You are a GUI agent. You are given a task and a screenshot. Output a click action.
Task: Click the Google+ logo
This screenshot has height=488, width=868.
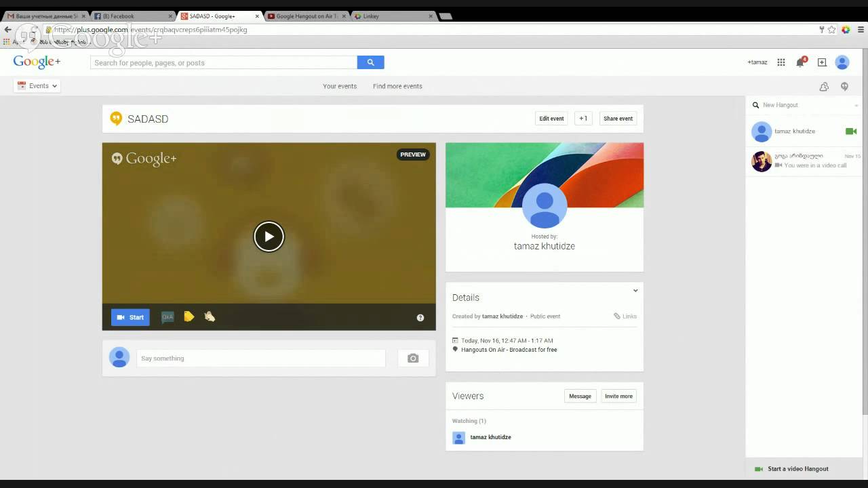(x=37, y=62)
